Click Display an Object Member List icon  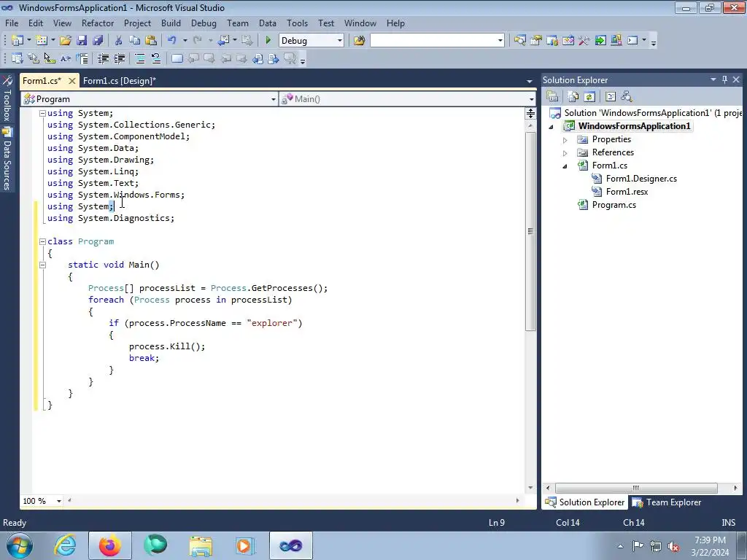[18, 58]
